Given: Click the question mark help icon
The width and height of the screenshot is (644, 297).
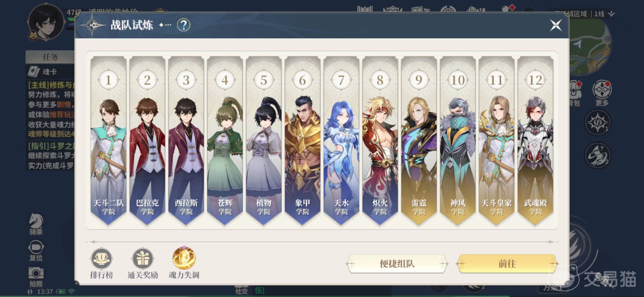Looking at the screenshot, I should point(184,25).
